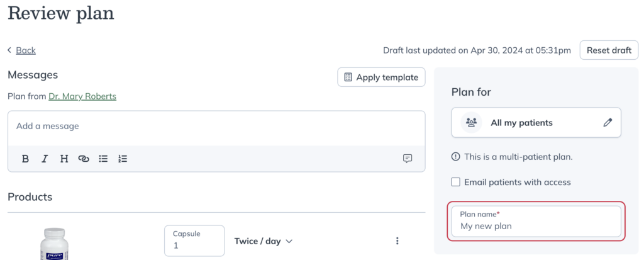
Task: Toggle italic text formatting
Action: (x=45, y=159)
